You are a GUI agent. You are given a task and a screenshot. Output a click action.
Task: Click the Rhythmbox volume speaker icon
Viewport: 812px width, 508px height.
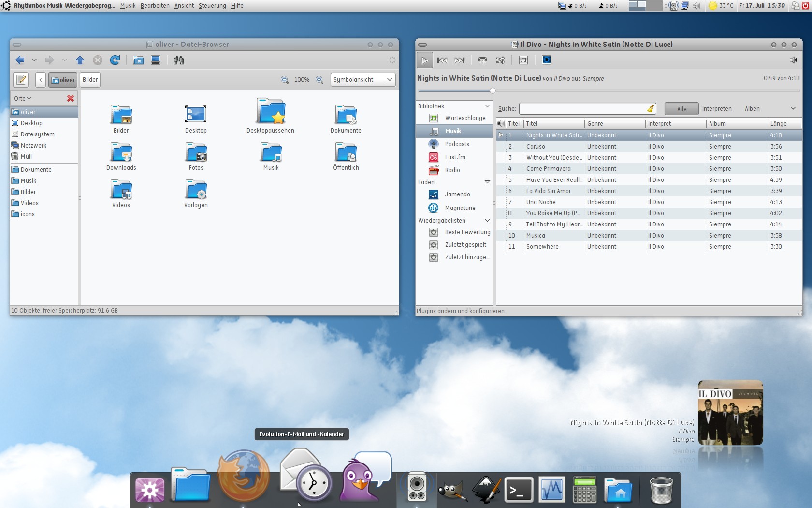coord(793,60)
